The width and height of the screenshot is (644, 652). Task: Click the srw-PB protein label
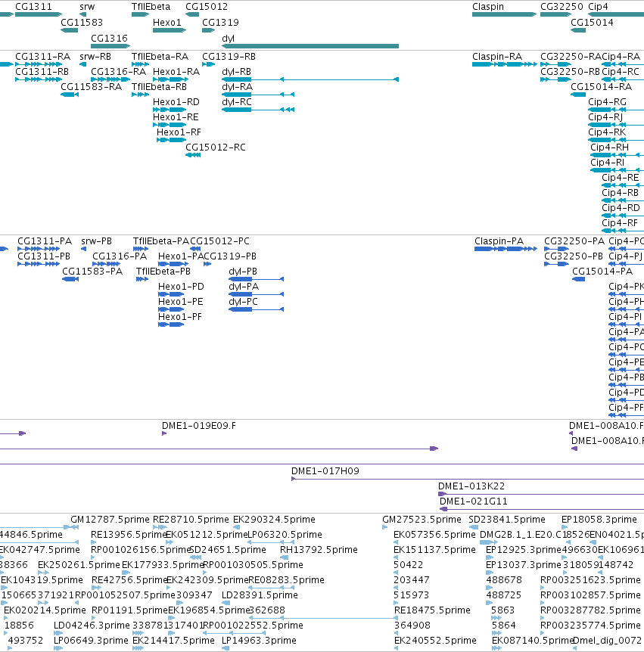pyautogui.click(x=97, y=241)
